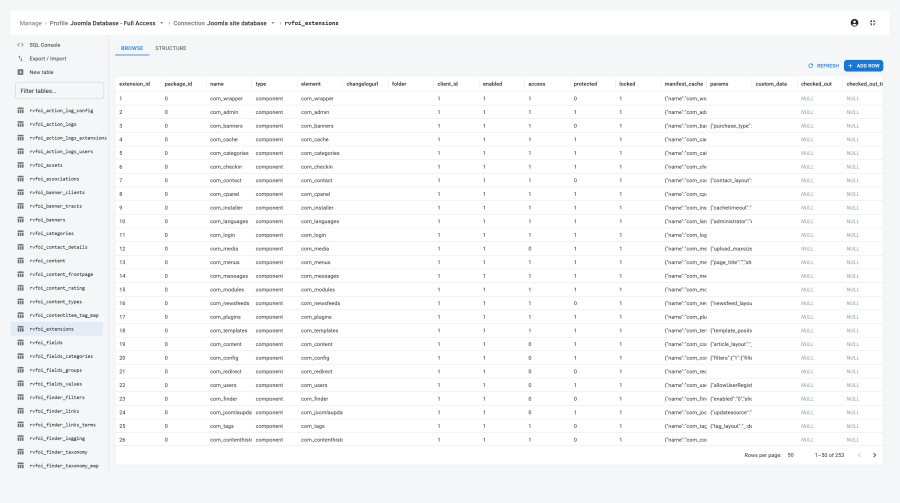Open table rvfoi_finder_links
Image resolution: width=900 pixels, height=503 pixels.
click(57, 411)
